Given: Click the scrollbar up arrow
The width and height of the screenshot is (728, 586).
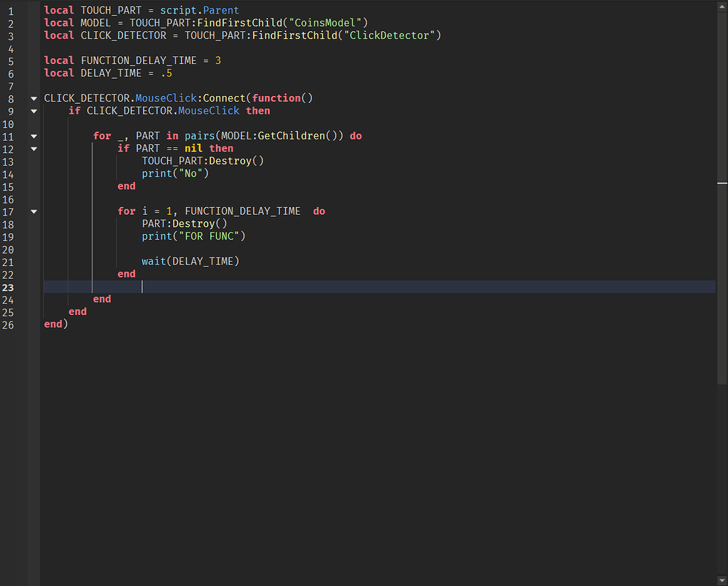Looking at the screenshot, I should click(722, 6).
